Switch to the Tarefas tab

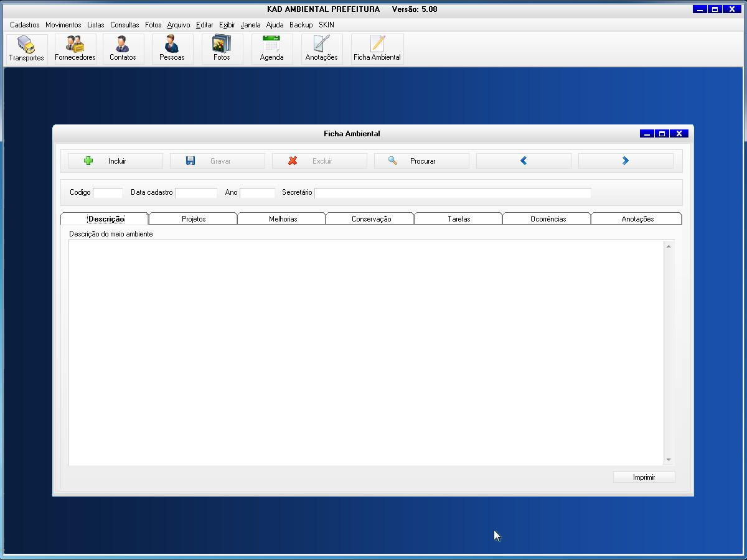(x=459, y=219)
